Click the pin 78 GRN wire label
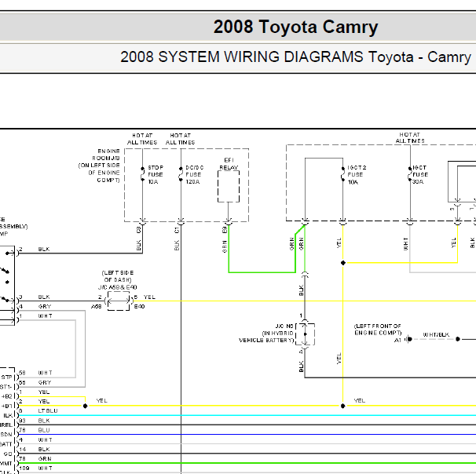Image resolution: width=476 pixels, height=474 pixels. pyautogui.click(x=44, y=458)
